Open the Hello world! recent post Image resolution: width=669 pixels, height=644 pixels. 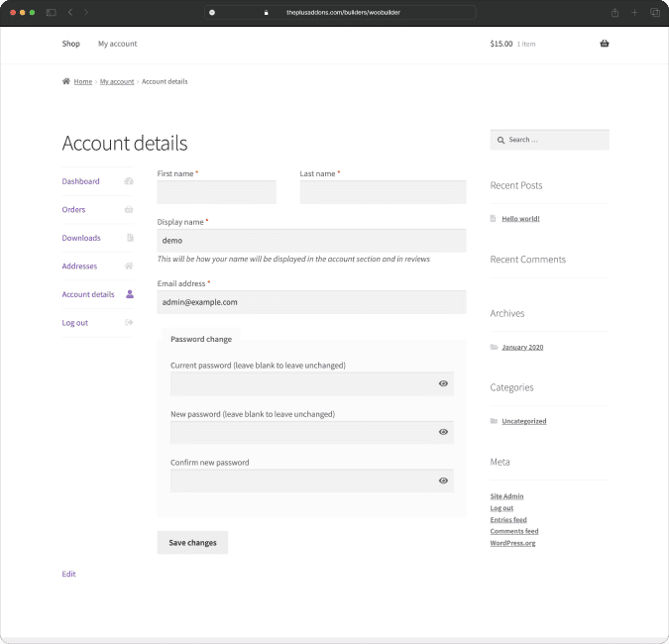[x=520, y=218]
